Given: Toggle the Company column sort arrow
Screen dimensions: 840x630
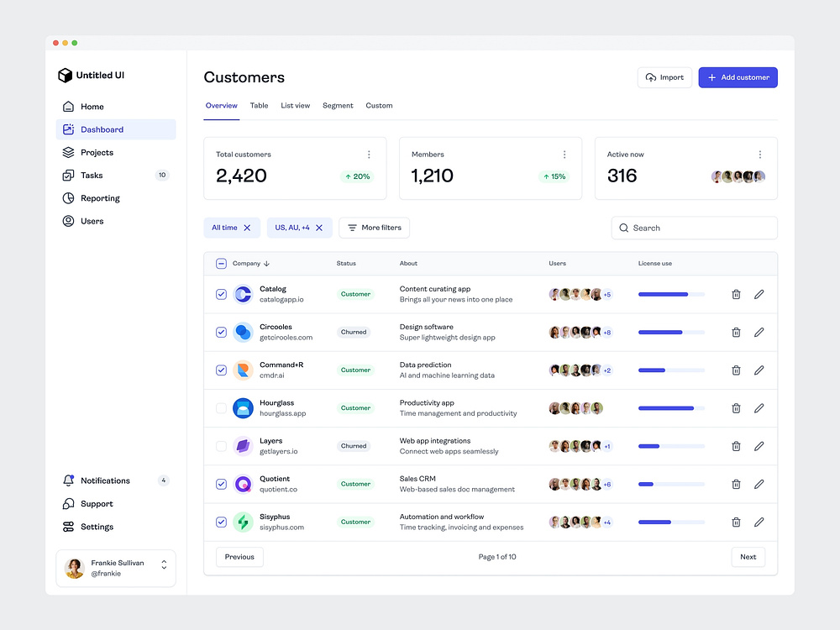Looking at the screenshot, I should point(267,263).
